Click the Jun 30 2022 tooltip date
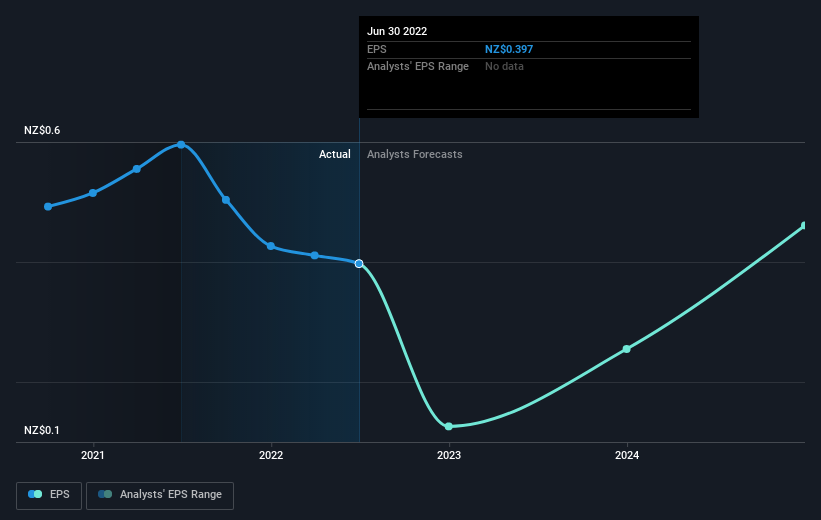This screenshot has width=821, height=520. pos(397,31)
